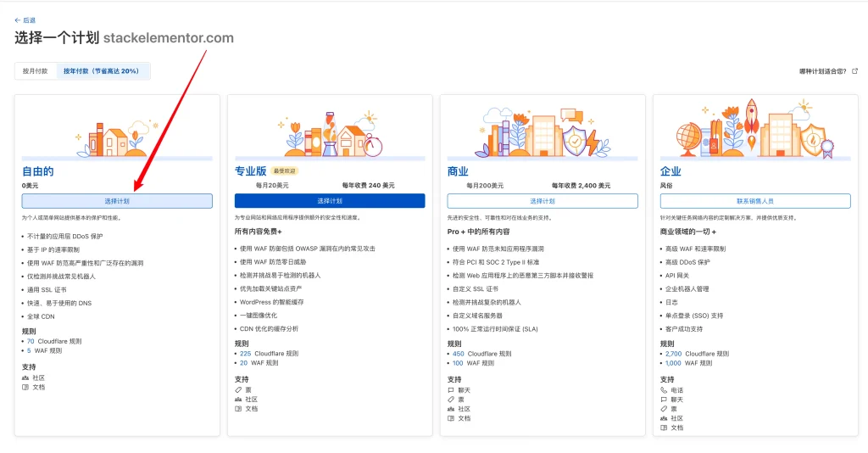Choose the 自由的 plan with 选择计划
This screenshot has width=868, height=453.
[117, 201]
